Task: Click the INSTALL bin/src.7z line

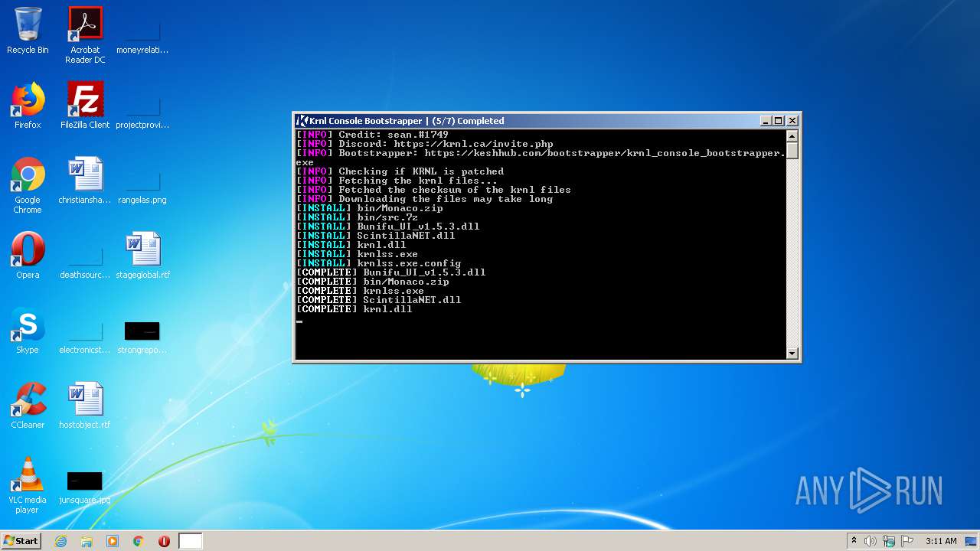Action: (x=358, y=217)
